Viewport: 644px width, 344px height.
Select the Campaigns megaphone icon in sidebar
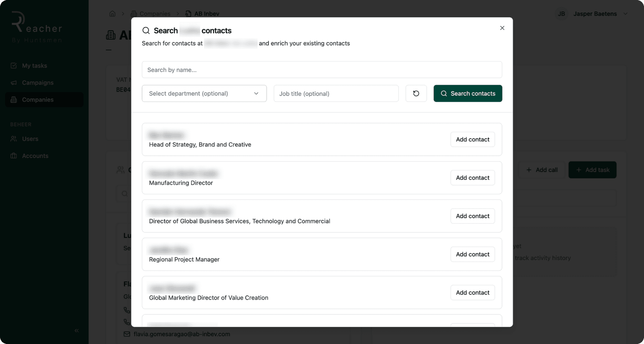pos(13,82)
